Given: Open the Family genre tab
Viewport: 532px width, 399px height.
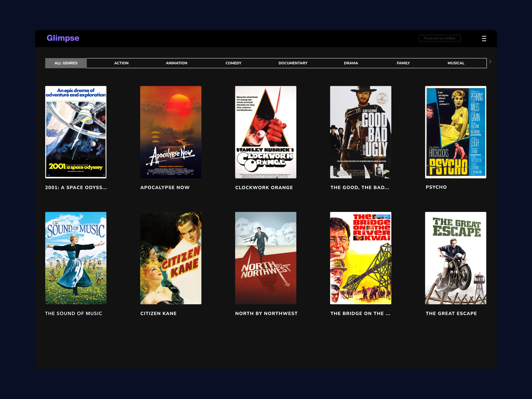Looking at the screenshot, I should pos(403,63).
